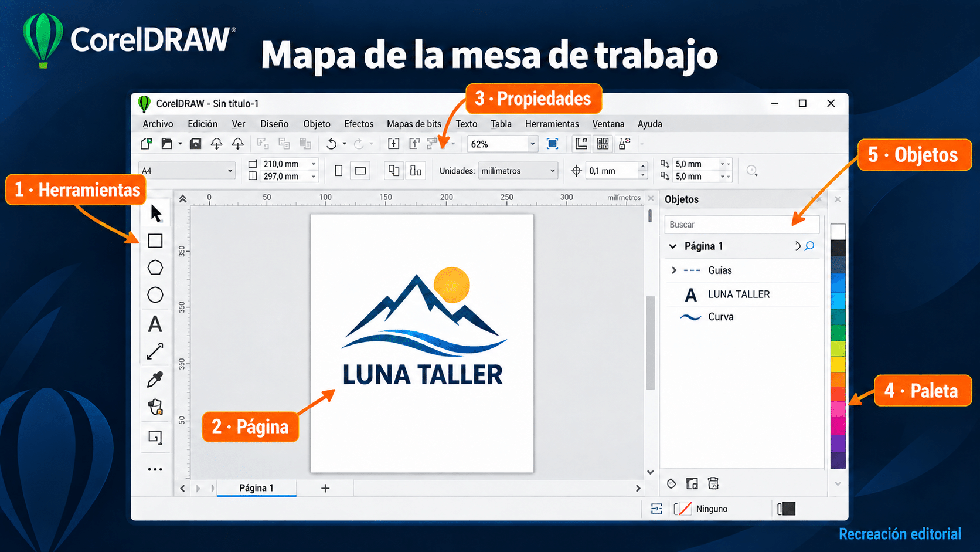This screenshot has height=552, width=980.
Task: Collapse the Página 1 tree node
Action: click(673, 246)
